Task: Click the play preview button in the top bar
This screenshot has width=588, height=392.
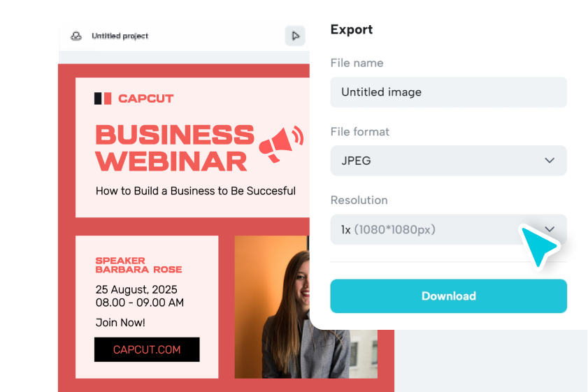Action: coord(295,36)
